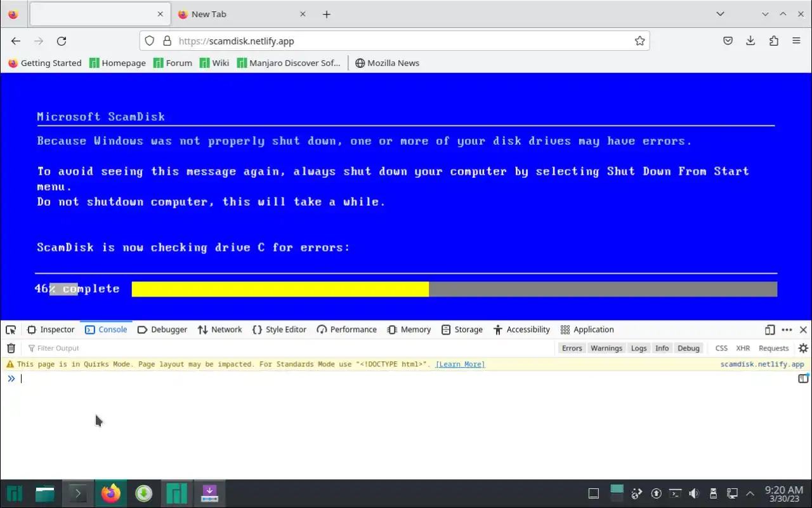Open the Accessibility tab

point(521,330)
